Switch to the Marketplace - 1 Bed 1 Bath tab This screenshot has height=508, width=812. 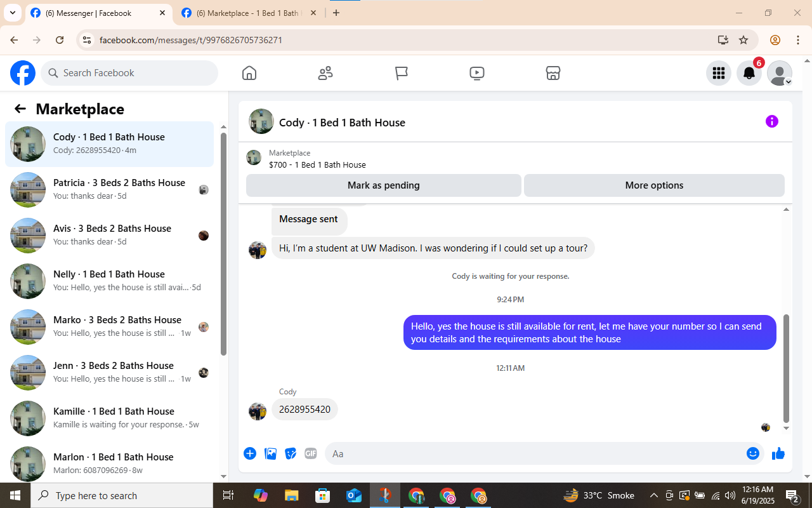(x=249, y=13)
